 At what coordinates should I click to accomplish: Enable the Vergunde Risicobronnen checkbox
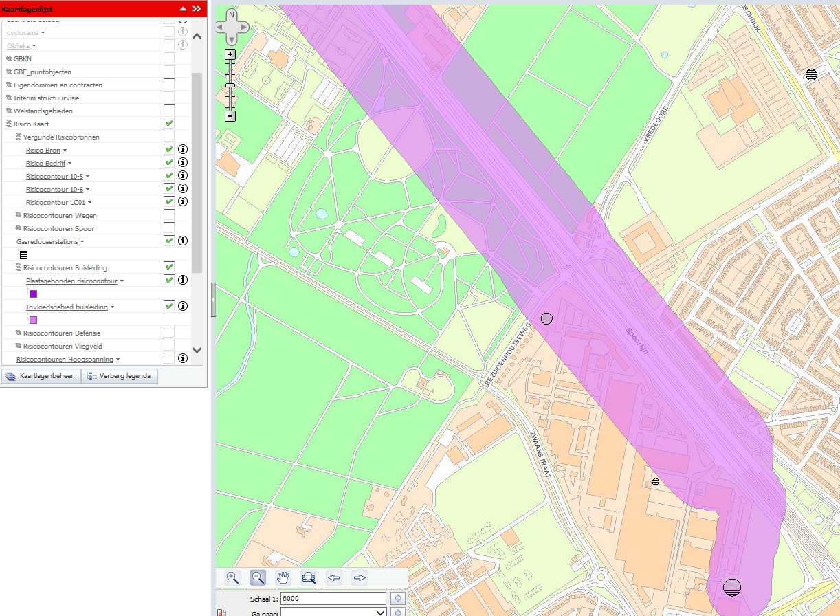(x=169, y=136)
